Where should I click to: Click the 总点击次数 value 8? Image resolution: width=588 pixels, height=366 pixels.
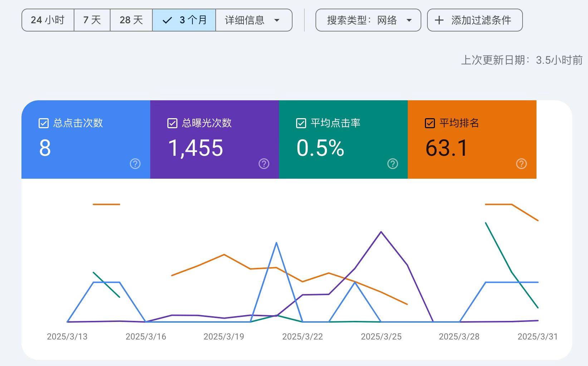pyautogui.click(x=45, y=148)
